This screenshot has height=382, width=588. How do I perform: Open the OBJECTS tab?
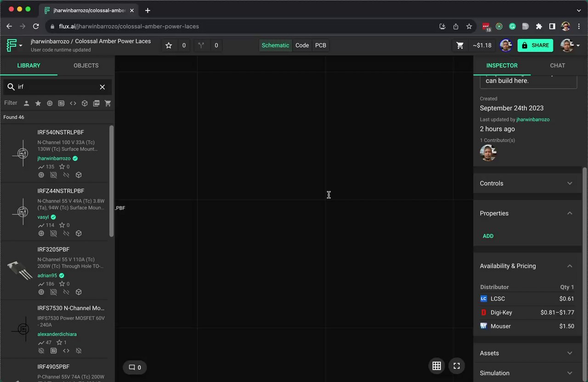point(86,66)
